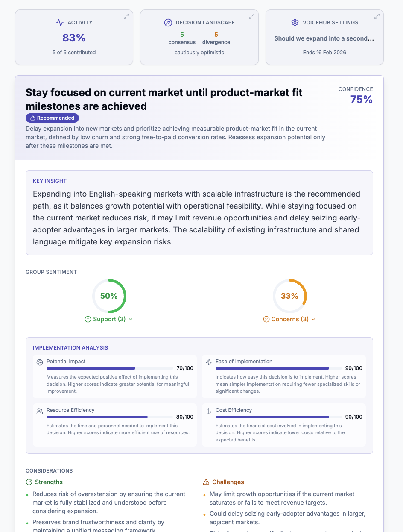Click the VoiceHub Settings gear icon

(295, 22)
